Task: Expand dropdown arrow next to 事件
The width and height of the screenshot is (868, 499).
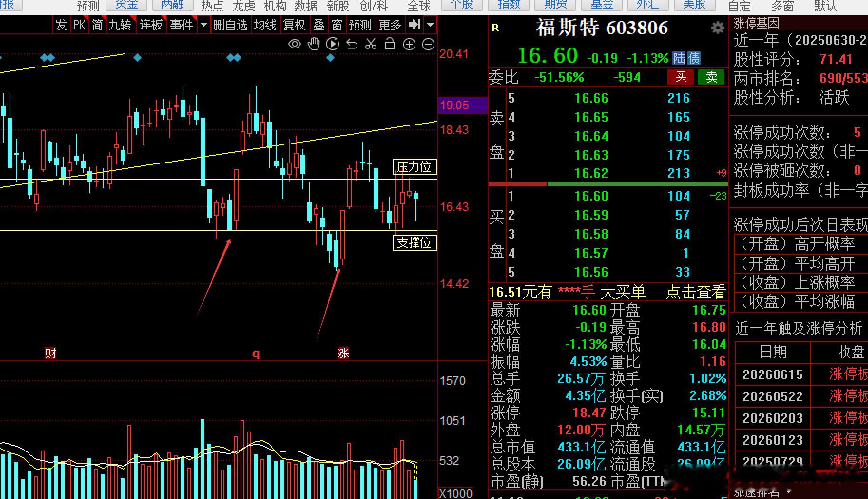Action: click(204, 25)
